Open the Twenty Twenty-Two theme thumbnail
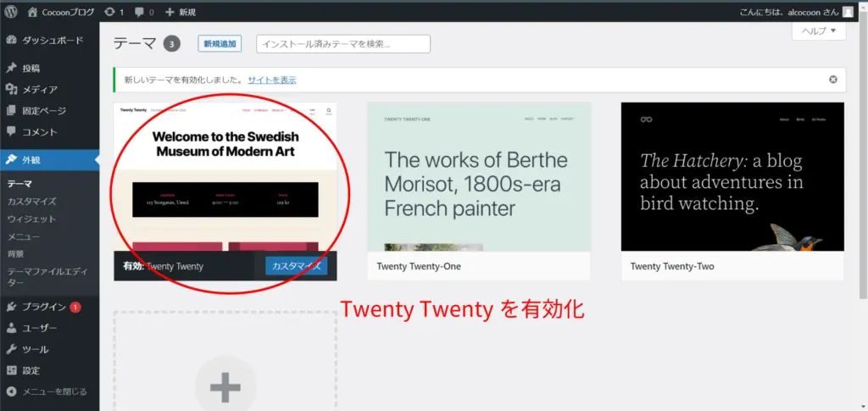The image size is (868, 411). pos(733,177)
